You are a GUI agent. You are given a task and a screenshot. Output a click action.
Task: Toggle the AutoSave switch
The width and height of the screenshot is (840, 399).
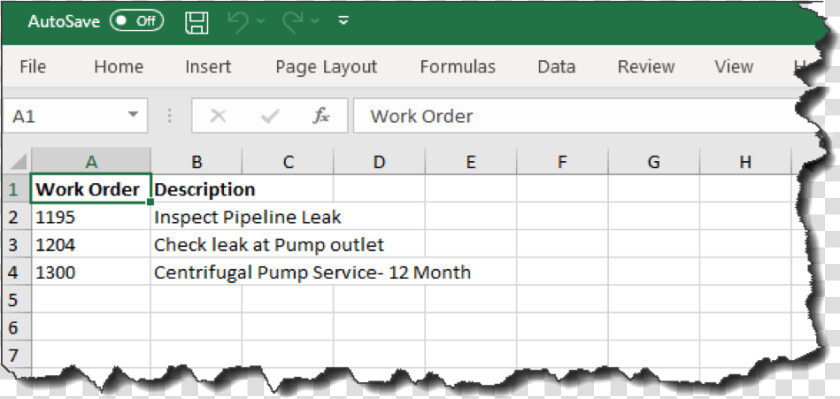(137, 21)
